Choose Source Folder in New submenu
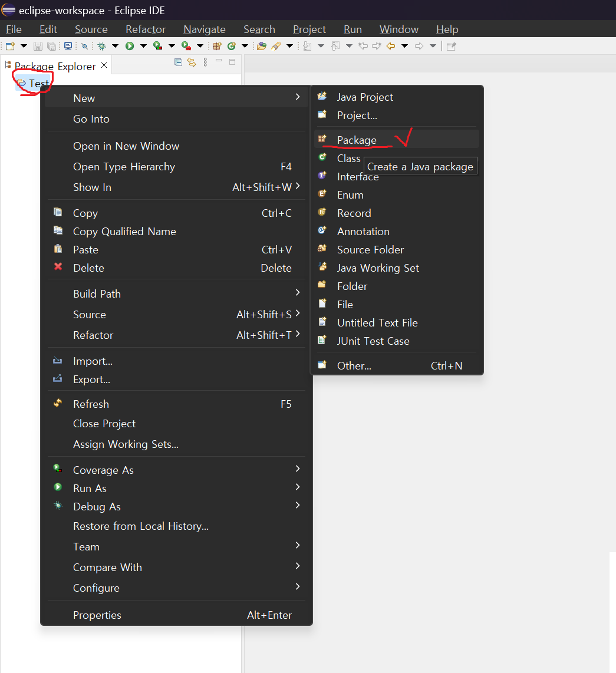This screenshot has width=616, height=673. click(x=397, y=250)
